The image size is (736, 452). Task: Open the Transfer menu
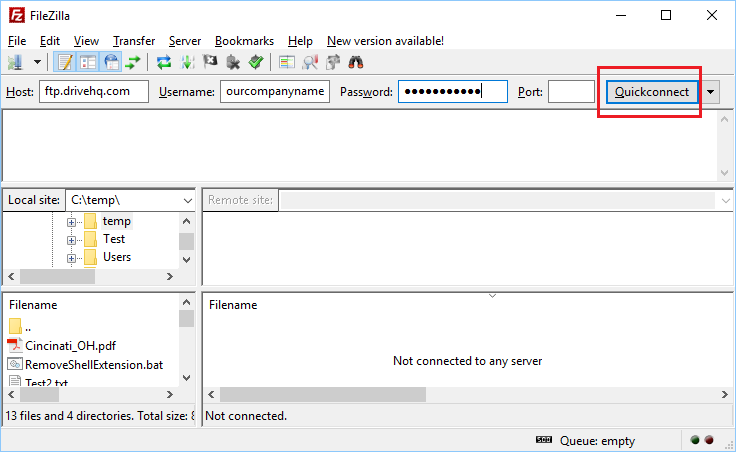pos(134,41)
